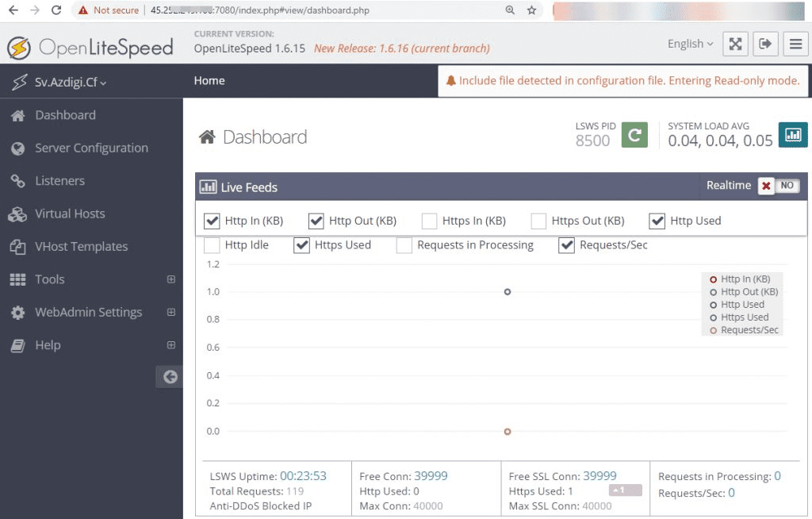812x519 pixels.
Task: Click the OpenLiteSpeed lightning logo
Action: 19,48
